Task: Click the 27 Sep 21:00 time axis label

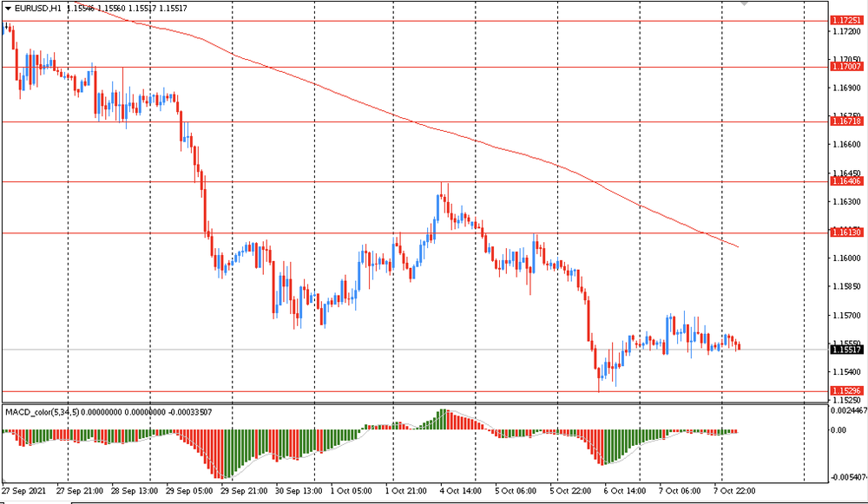Action: point(80,491)
